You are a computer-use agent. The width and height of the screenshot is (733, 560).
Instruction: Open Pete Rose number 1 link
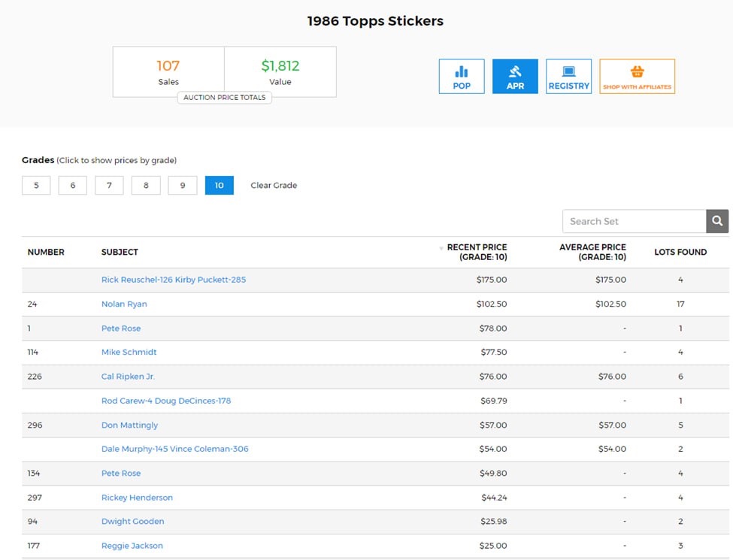coord(121,328)
